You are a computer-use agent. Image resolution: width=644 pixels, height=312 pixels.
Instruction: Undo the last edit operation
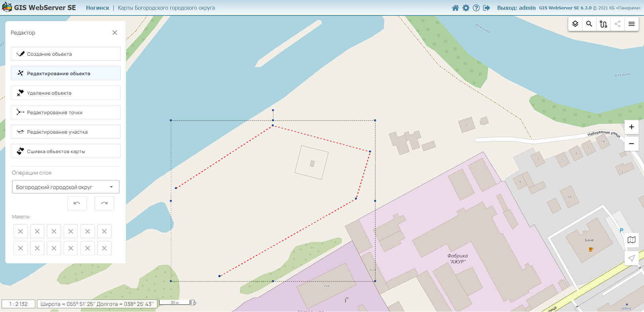point(77,203)
